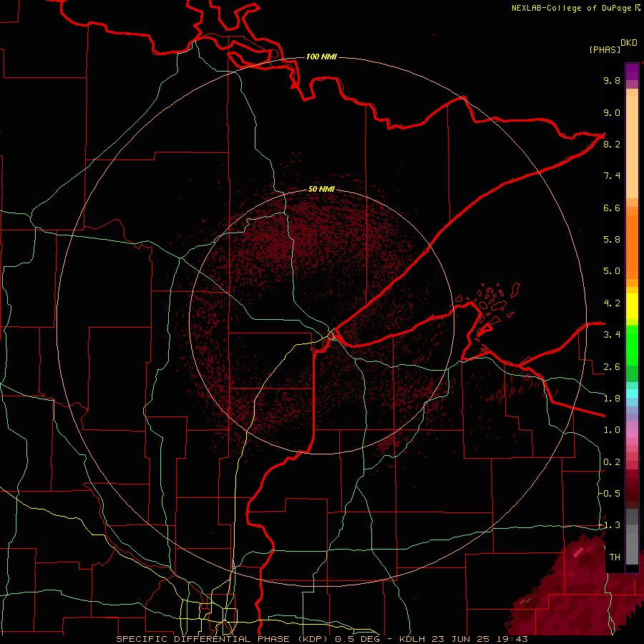The height and width of the screenshot is (644, 644).
Task: Click the 4.2 value on the color scale
Action: click(612, 303)
